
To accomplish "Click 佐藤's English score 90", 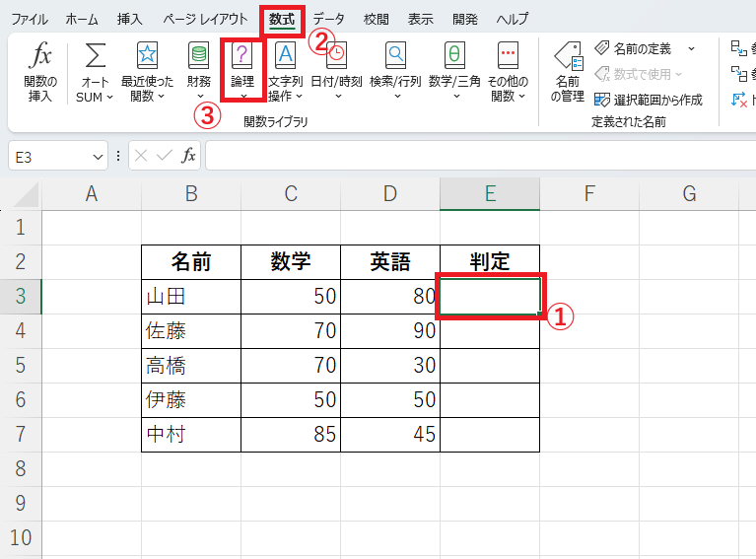I will pyautogui.click(x=390, y=331).
